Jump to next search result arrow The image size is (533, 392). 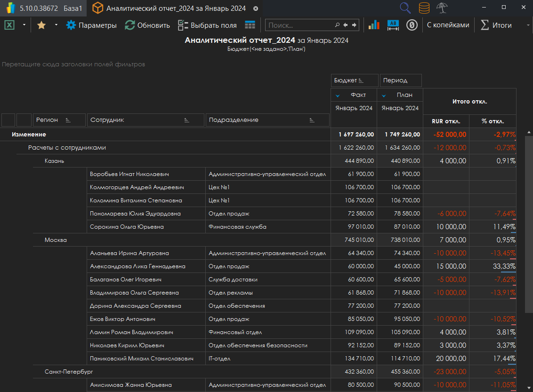click(354, 25)
